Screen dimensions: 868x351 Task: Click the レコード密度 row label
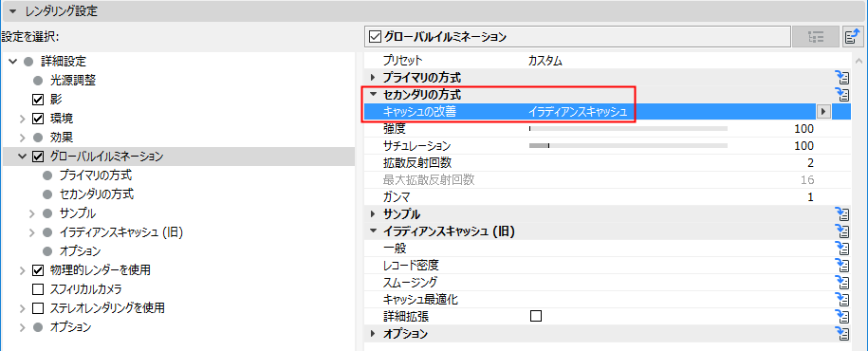point(411,266)
